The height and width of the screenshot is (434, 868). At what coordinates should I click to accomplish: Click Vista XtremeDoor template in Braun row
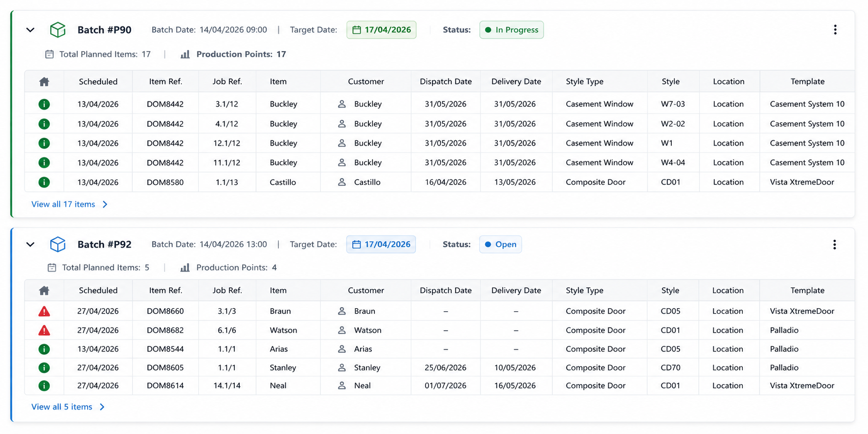coord(802,311)
